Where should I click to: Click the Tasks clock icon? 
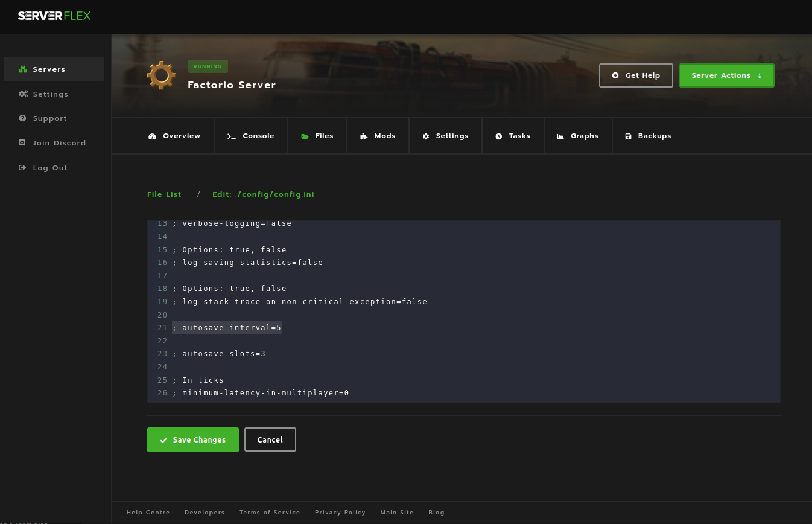(x=499, y=136)
